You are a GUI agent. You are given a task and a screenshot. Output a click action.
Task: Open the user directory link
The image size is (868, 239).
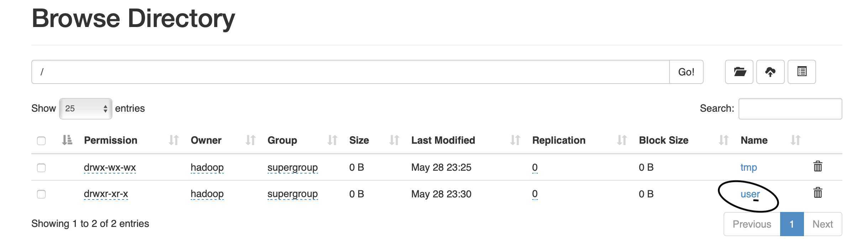[750, 194]
